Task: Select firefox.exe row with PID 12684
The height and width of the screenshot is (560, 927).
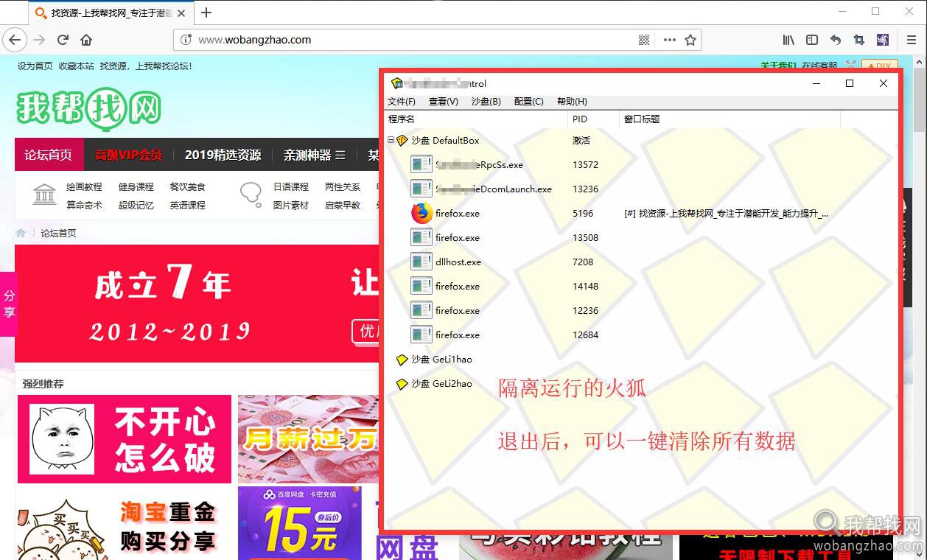Action: (641, 335)
